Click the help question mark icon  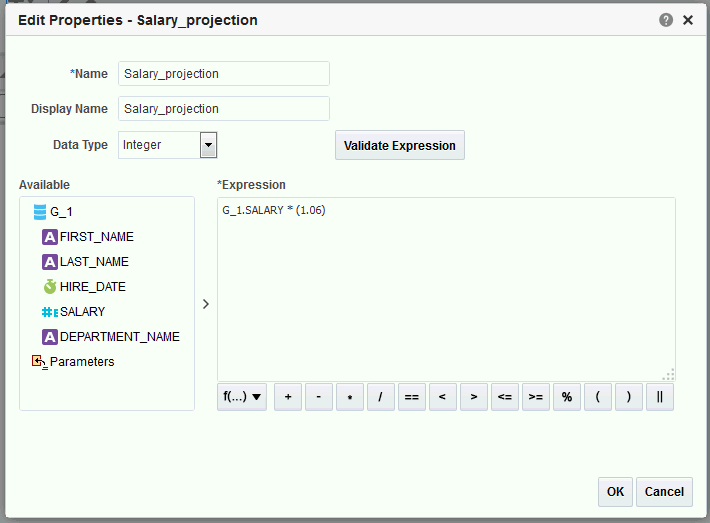pos(666,20)
